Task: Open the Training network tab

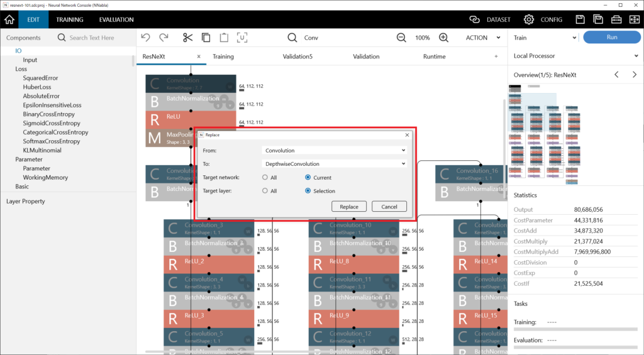Action: click(x=223, y=56)
